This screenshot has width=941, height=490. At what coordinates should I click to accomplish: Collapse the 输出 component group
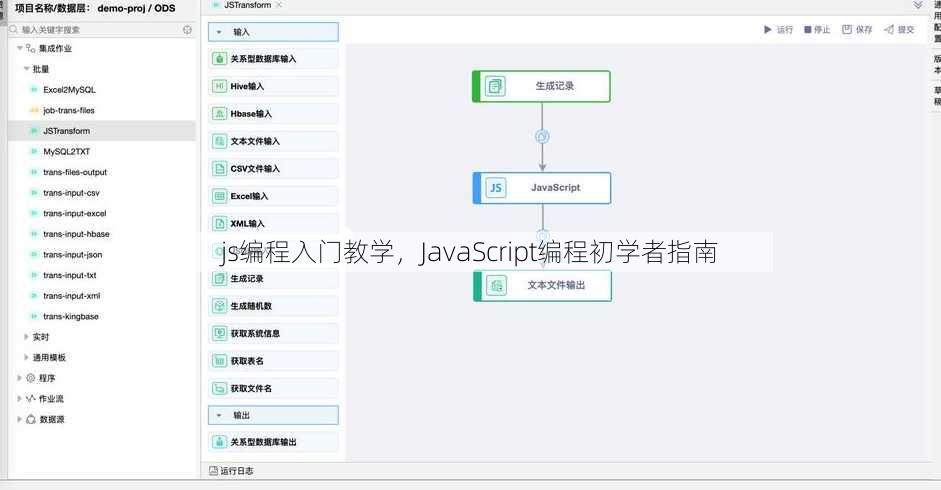(219, 415)
